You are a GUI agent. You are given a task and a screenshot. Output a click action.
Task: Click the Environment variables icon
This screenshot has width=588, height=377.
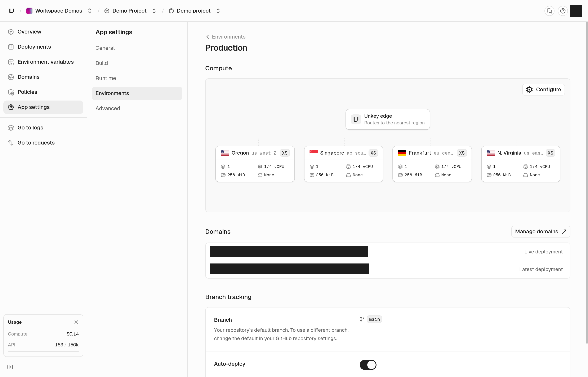[11, 62]
